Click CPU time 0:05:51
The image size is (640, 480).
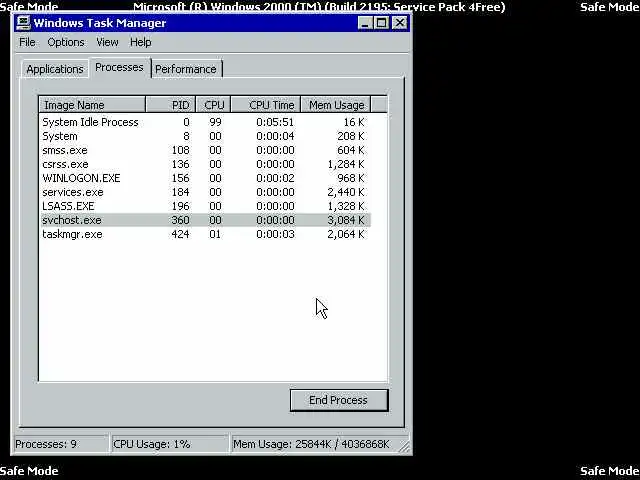pyautogui.click(x=275, y=122)
